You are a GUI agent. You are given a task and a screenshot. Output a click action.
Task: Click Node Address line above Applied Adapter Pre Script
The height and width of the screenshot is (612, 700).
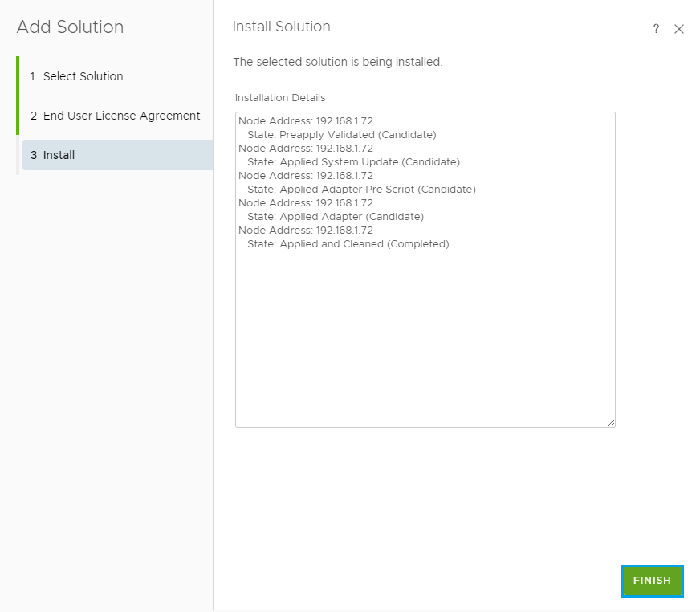click(306, 176)
